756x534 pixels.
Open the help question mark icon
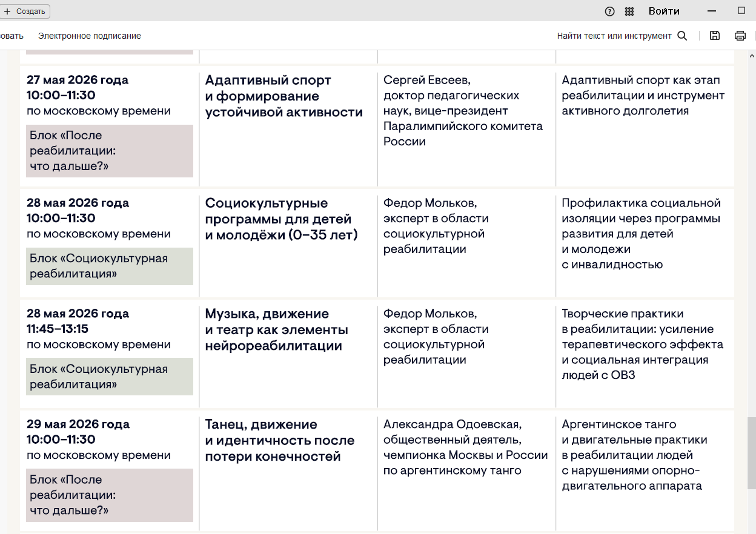(x=609, y=12)
